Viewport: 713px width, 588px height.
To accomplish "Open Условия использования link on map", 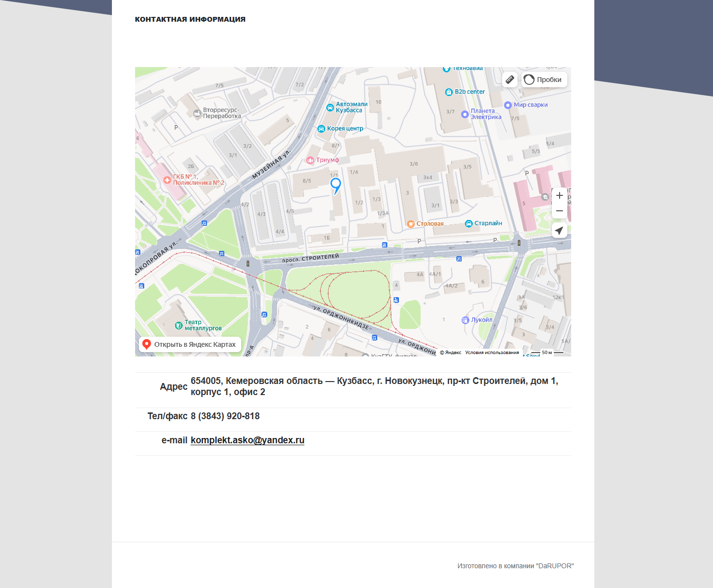I will click(x=492, y=353).
